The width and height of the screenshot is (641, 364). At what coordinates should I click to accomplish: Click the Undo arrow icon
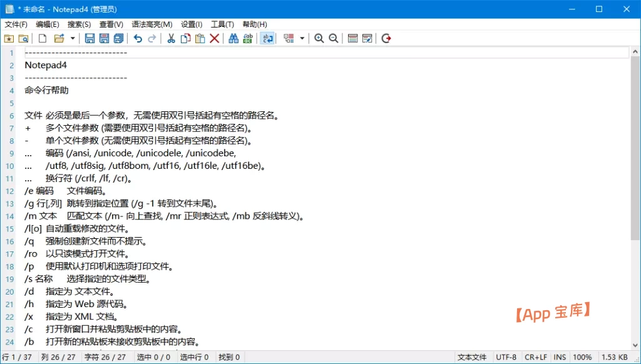tap(138, 39)
